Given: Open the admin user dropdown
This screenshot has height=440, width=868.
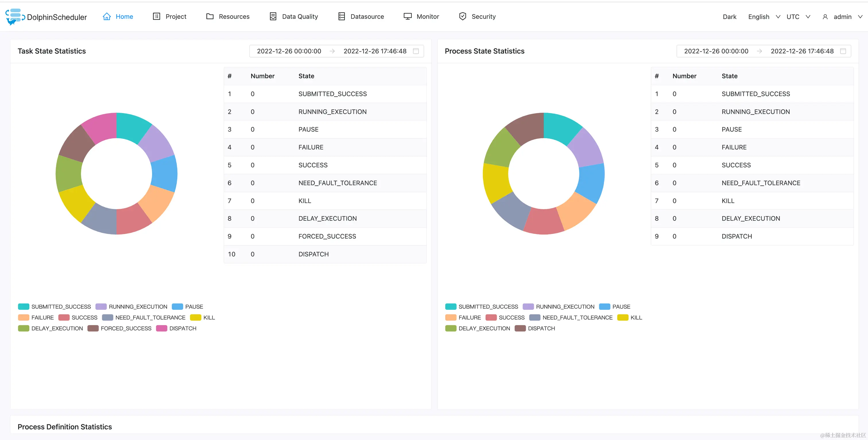Looking at the screenshot, I should coord(842,17).
